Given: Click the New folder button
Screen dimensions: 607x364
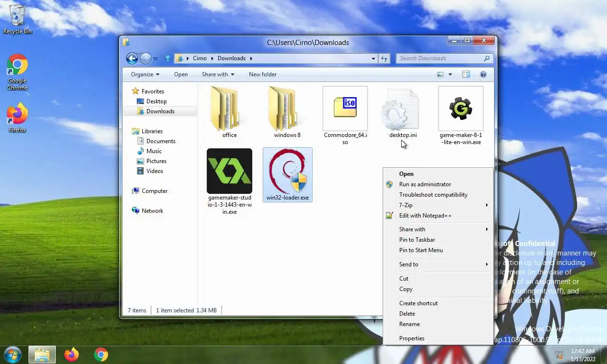Looking at the screenshot, I should [x=263, y=74].
